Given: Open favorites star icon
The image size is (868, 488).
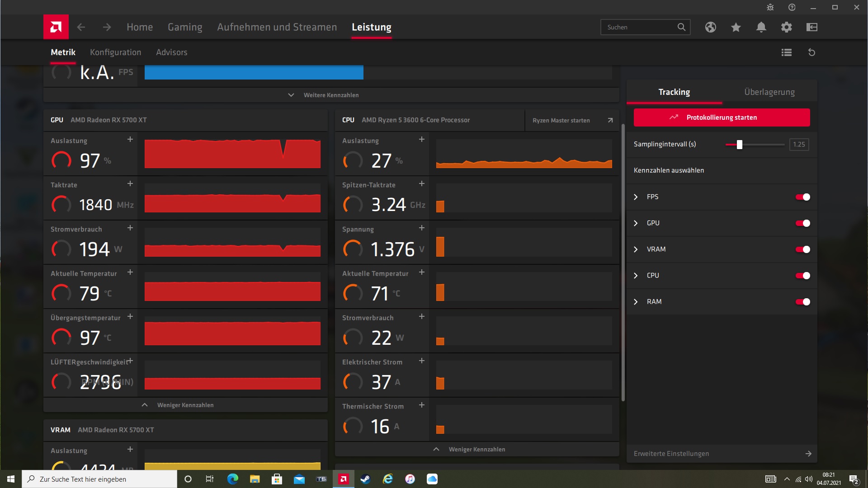Looking at the screenshot, I should [x=736, y=27].
